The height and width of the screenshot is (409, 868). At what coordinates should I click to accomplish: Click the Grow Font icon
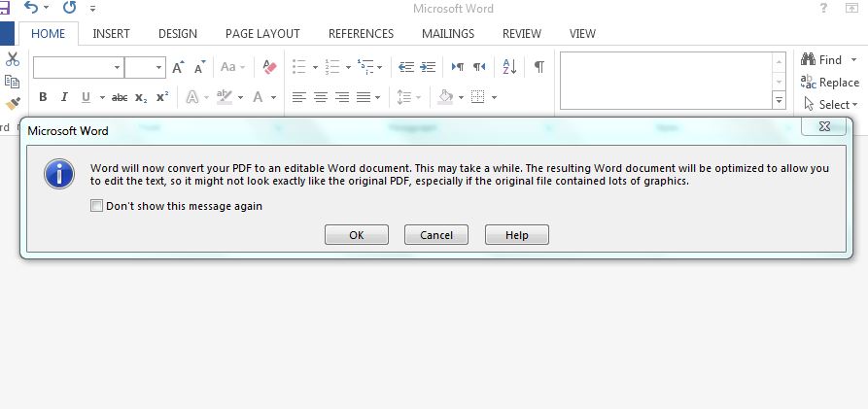tap(178, 67)
